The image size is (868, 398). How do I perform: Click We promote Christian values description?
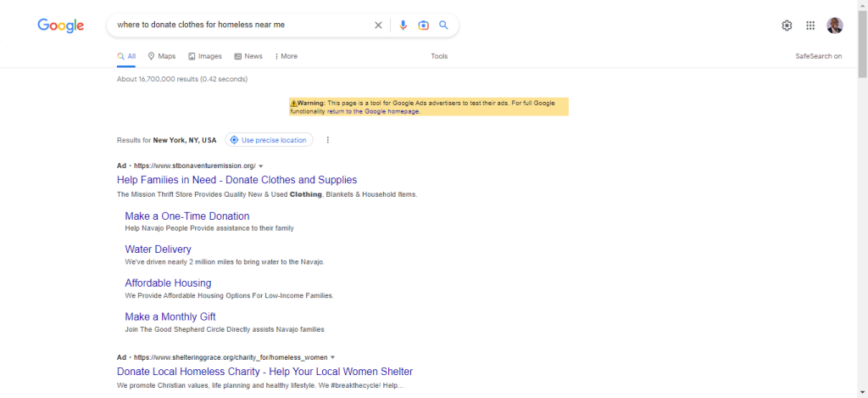(260, 385)
